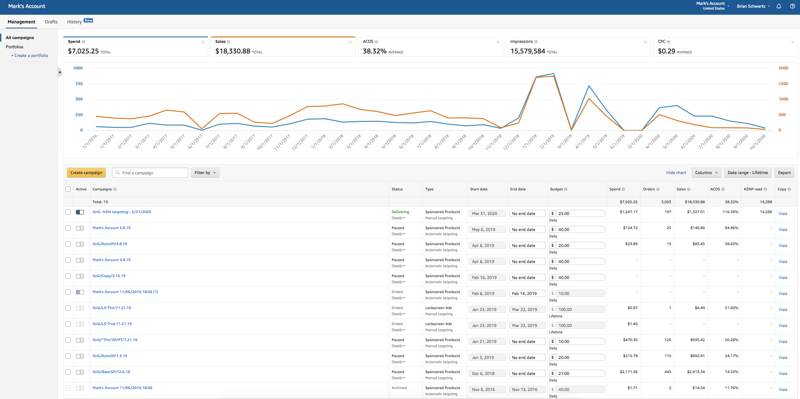Select checkbox for GnG/BasicSP/12.6.18 row
This screenshot has height=399, width=800.
point(68,372)
